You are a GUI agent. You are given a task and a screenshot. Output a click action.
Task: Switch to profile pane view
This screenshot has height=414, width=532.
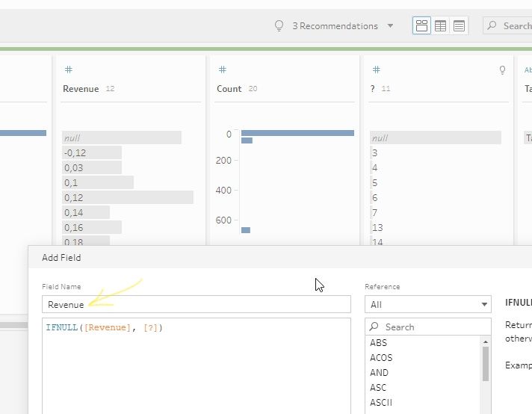click(x=422, y=26)
